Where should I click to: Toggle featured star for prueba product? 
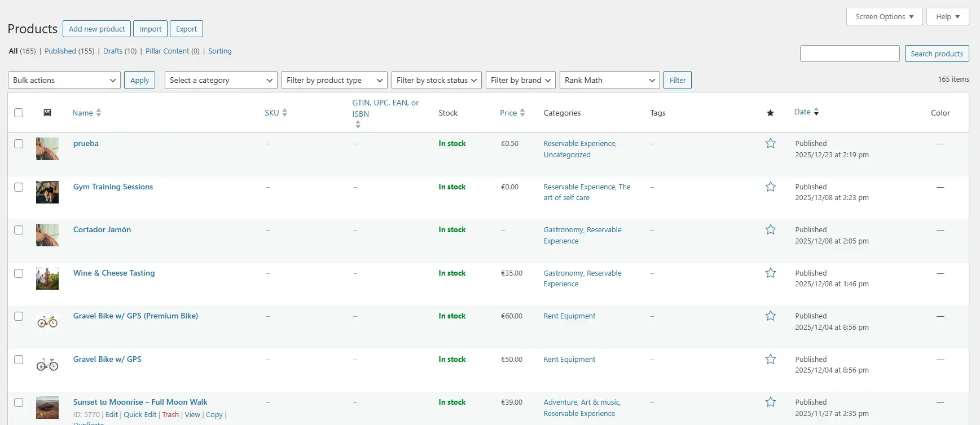(770, 143)
